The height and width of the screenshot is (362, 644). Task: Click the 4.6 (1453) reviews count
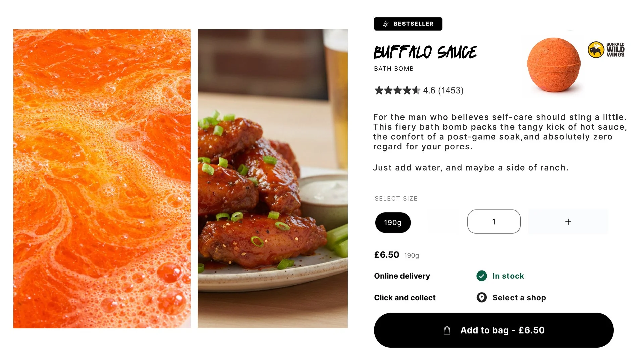coord(443,90)
